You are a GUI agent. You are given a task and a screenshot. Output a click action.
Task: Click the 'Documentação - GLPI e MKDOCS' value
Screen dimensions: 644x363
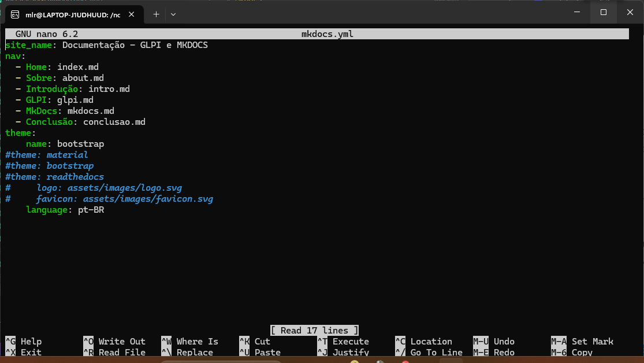tap(135, 45)
